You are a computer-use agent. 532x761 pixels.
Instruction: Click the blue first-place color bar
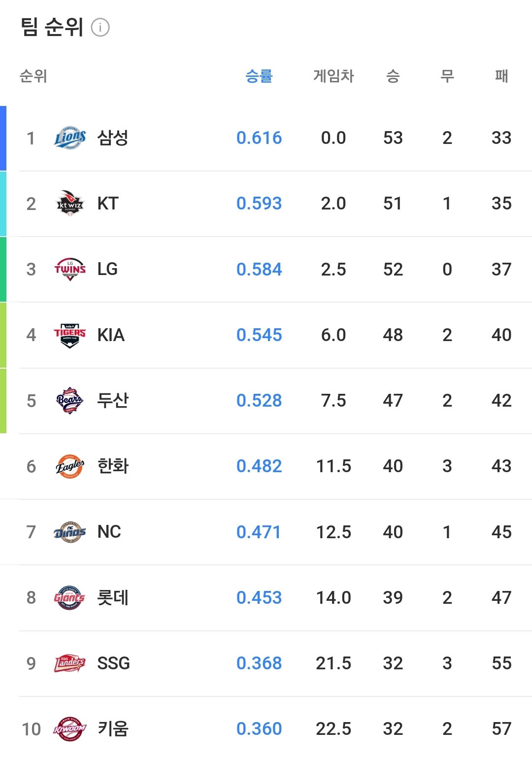point(3,138)
